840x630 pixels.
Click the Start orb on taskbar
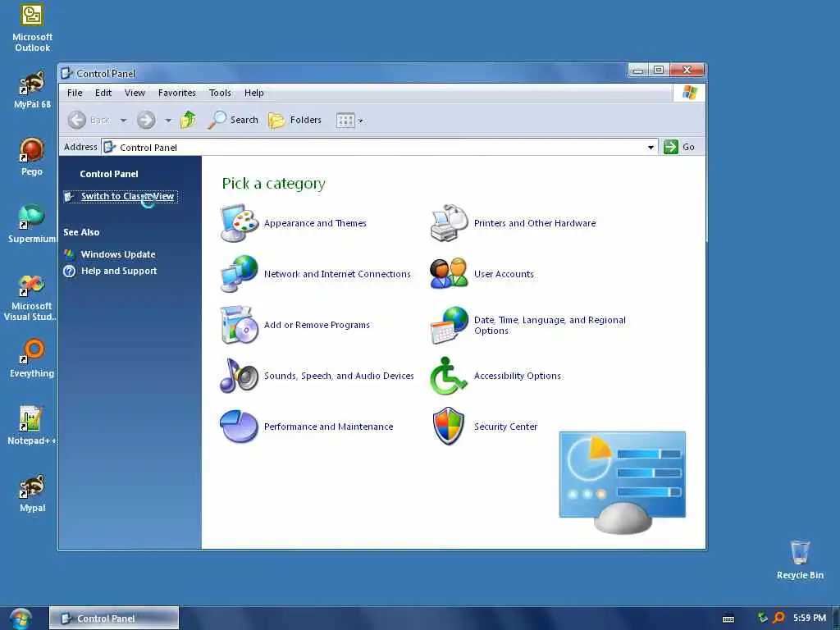(21, 619)
